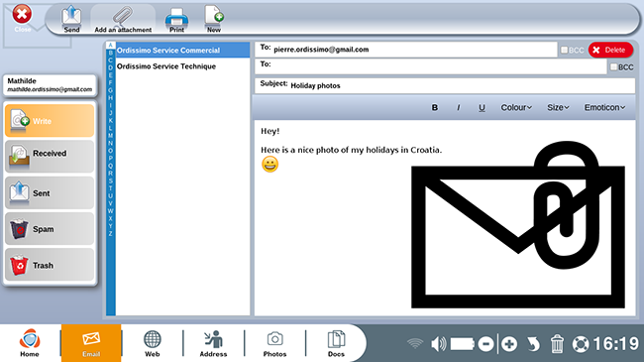This screenshot has height=362, width=644.
Task: Open the Emoticon dropdown
Action: coord(604,107)
